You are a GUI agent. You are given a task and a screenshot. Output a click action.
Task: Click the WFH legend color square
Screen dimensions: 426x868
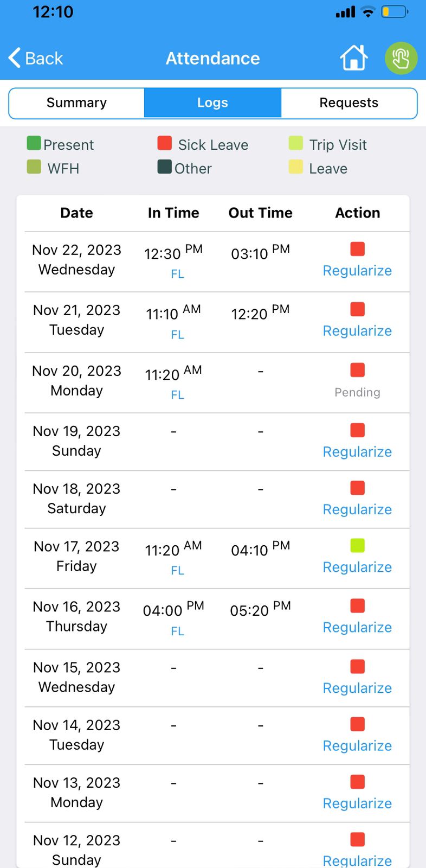pyautogui.click(x=34, y=167)
